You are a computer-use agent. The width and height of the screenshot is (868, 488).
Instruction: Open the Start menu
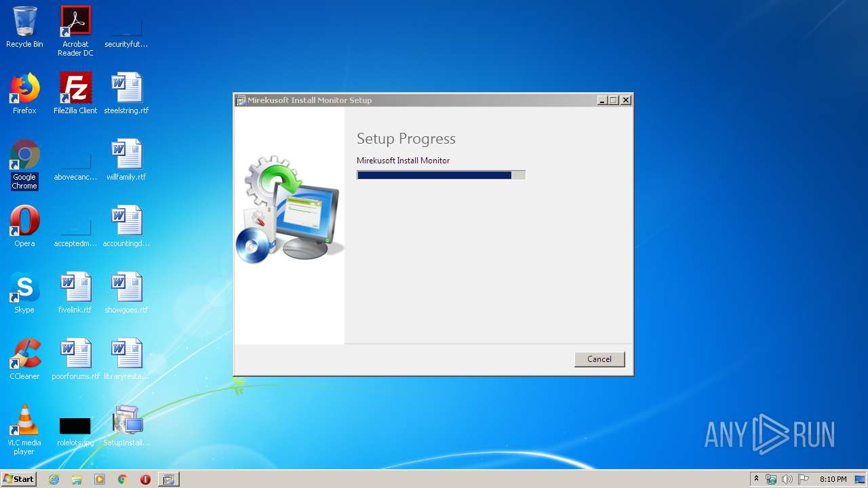18,479
